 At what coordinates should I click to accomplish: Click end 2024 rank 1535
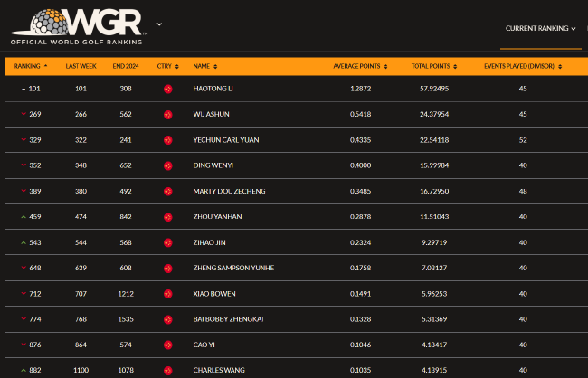pyautogui.click(x=126, y=319)
